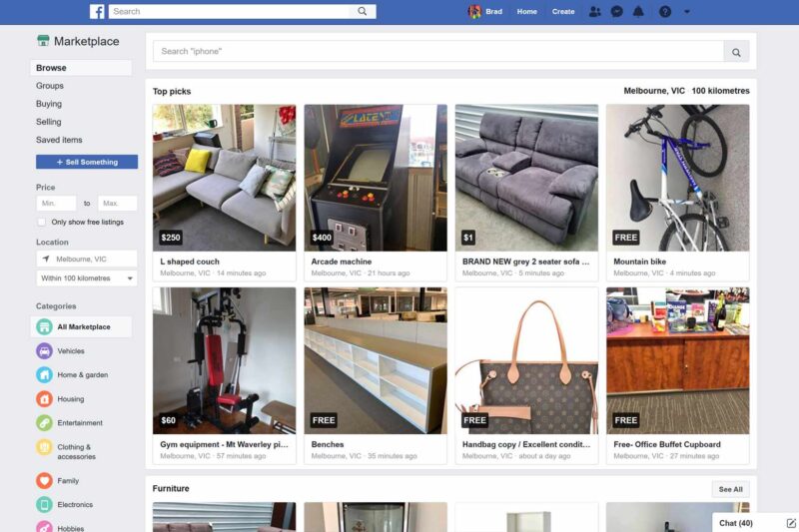Select the Vehicles category icon
799x532 pixels.
[x=44, y=350]
